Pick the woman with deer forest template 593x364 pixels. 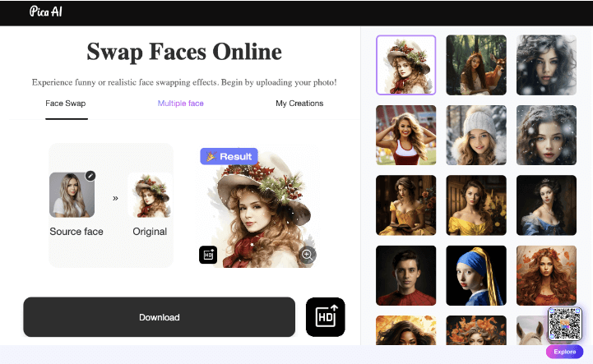coord(476,65)
